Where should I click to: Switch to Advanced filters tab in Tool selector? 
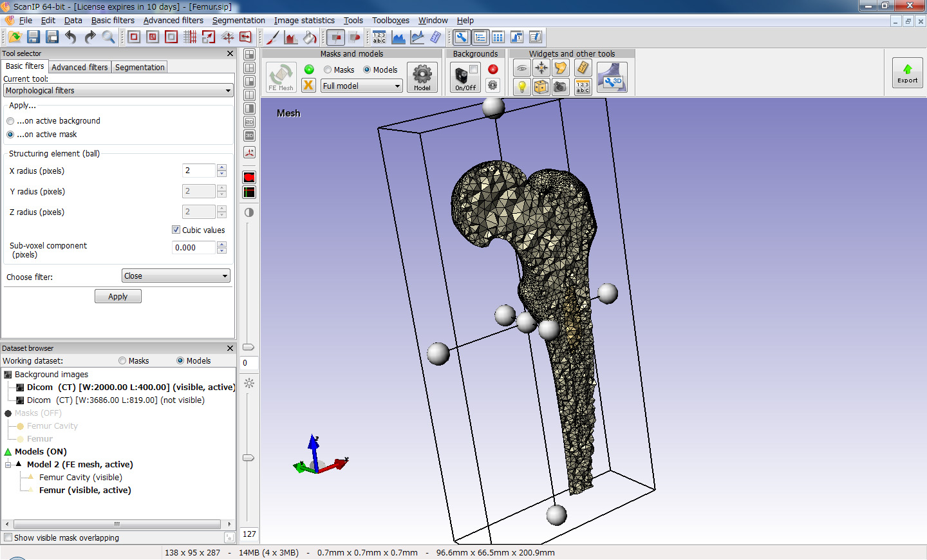coord(80,67)
